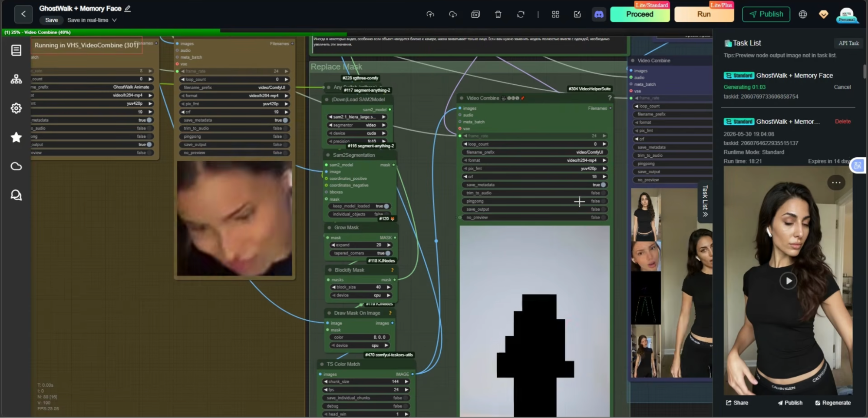The image size is (868, 418).
Task: Click the floating translate icon at the right edge
Action: click(858, 166)
